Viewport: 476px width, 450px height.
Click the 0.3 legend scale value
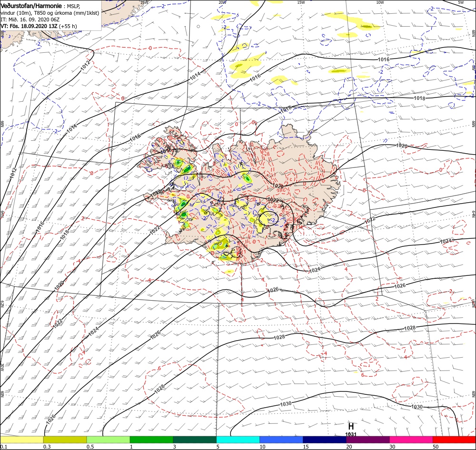pyautogui.click(x=47, y=447)
